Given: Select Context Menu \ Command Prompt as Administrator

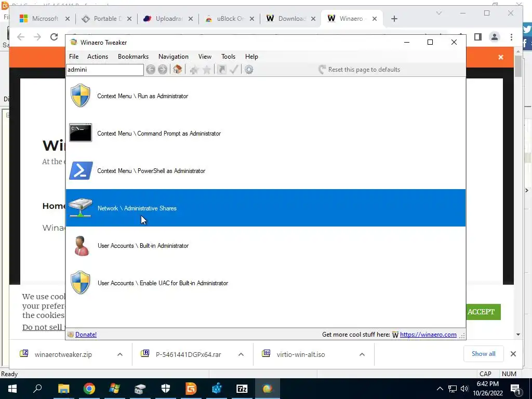Looking at the screenshot, I should [265, 134].
